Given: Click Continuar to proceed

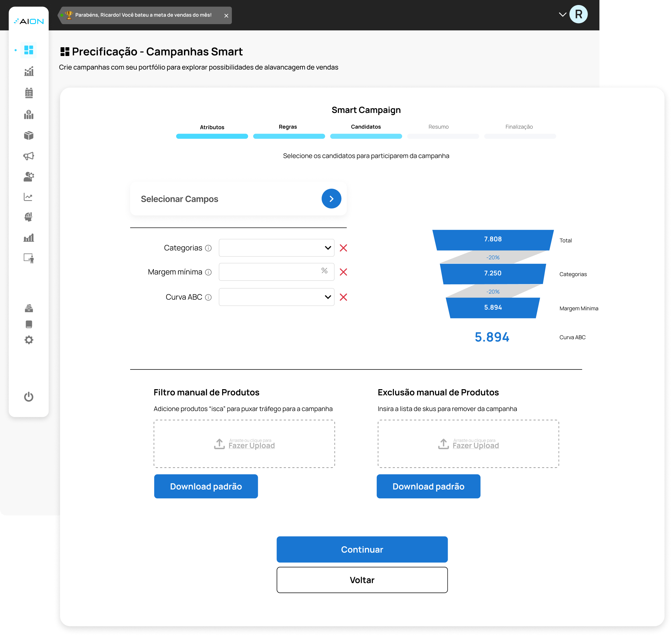Looking at the screenshot, I should tap(362, 550).
